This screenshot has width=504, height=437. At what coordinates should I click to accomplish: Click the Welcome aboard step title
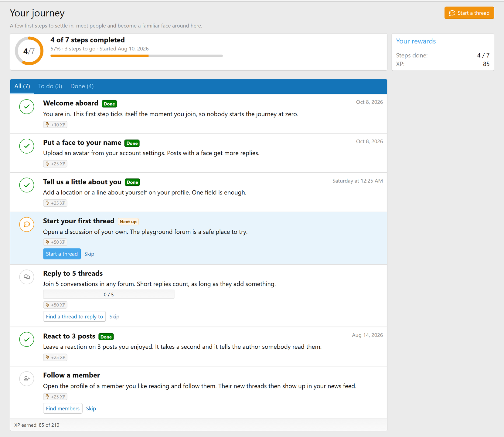coord(71,103)
